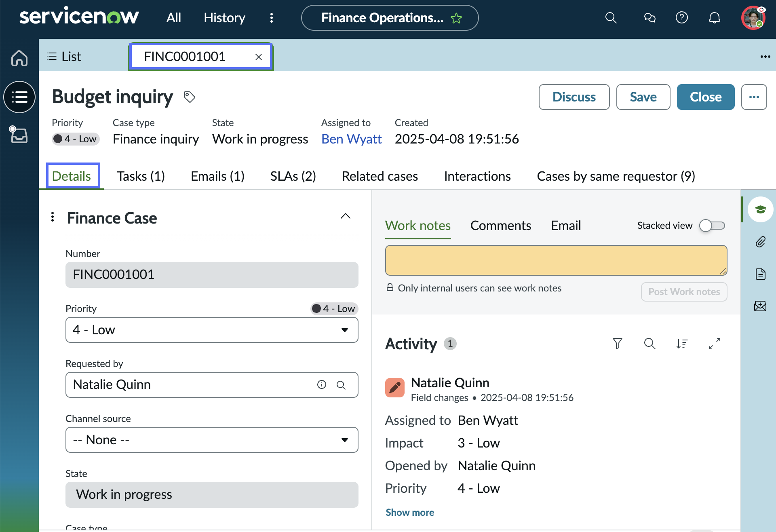Click the Created date 2025-04-08 19:51:56
This screenshot has height=532, width=776.
pyautogui.click(x=457, y=139)
